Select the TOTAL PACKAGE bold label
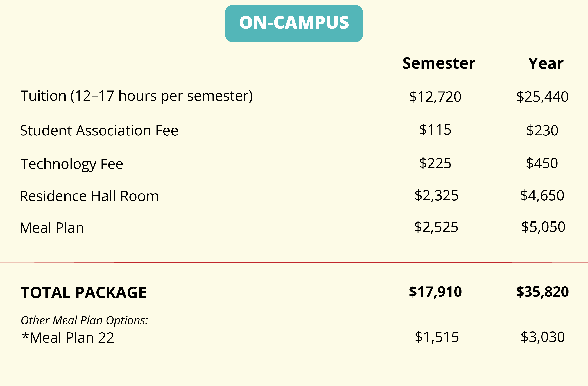Viewport: 588px width, 386px height. point(83,293)
